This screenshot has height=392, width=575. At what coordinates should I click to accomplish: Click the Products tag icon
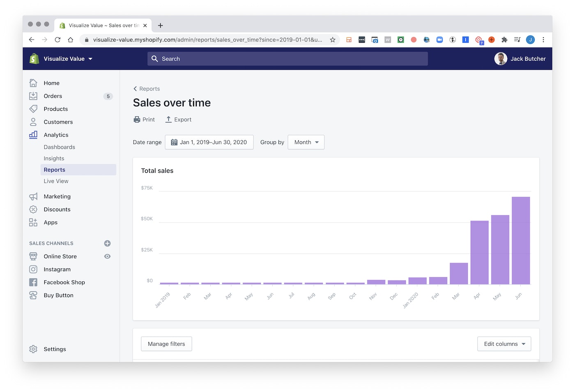tap(33, 109)
